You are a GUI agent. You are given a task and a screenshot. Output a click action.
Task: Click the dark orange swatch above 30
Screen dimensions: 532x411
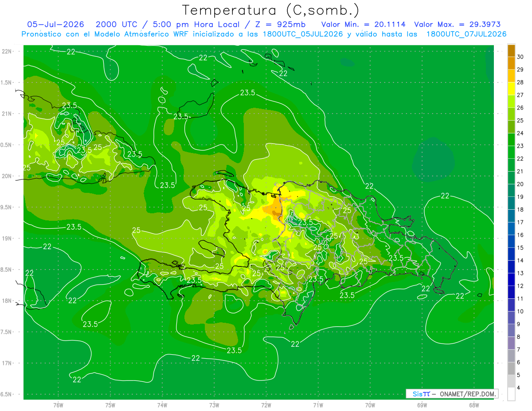pyautogui.click(x=511, y=51)
